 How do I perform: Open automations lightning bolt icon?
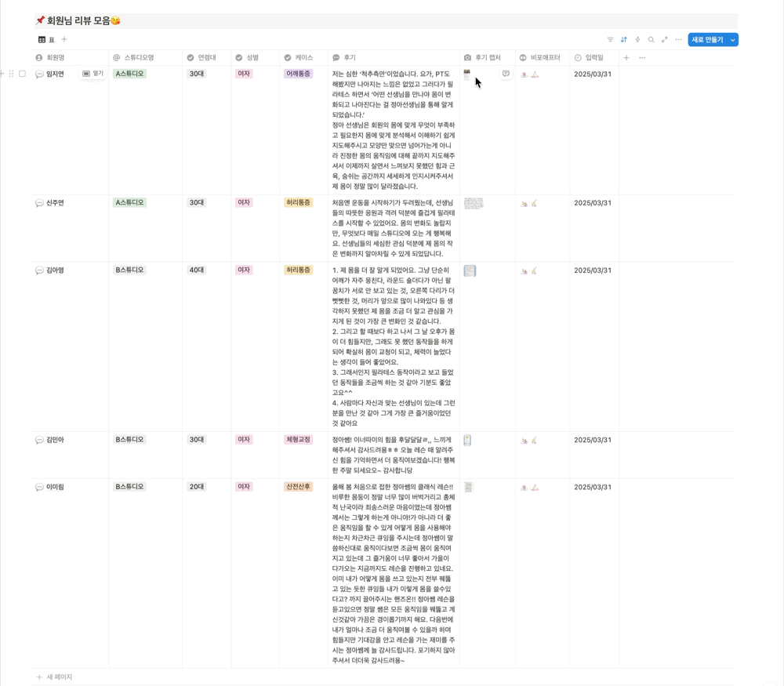[x=637, y=39]
